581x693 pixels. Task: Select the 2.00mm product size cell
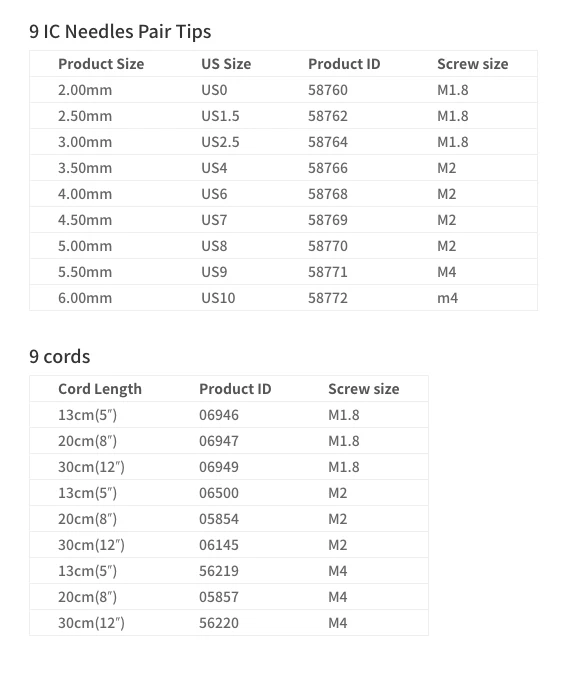(x=85, y=90)
